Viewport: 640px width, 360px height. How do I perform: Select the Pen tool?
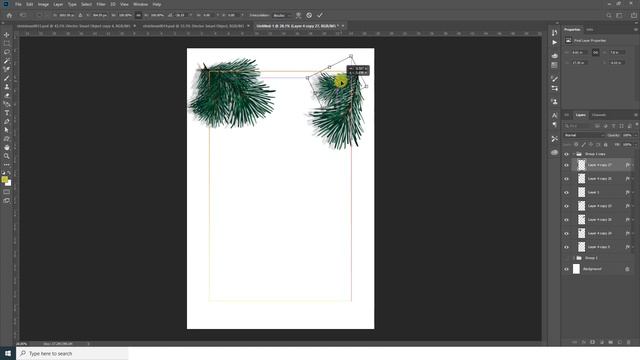pos(7,122)
